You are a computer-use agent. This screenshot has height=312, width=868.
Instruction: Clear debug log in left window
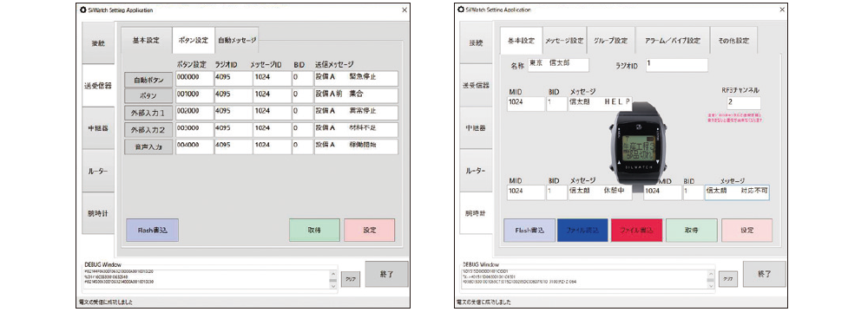[351, 279]
